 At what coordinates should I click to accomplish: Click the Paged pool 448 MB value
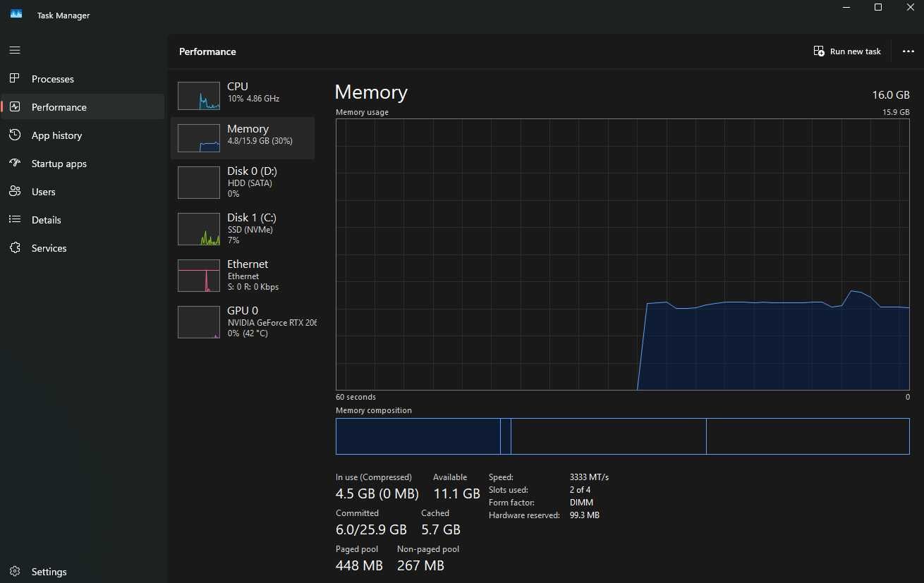coord(359,565)
